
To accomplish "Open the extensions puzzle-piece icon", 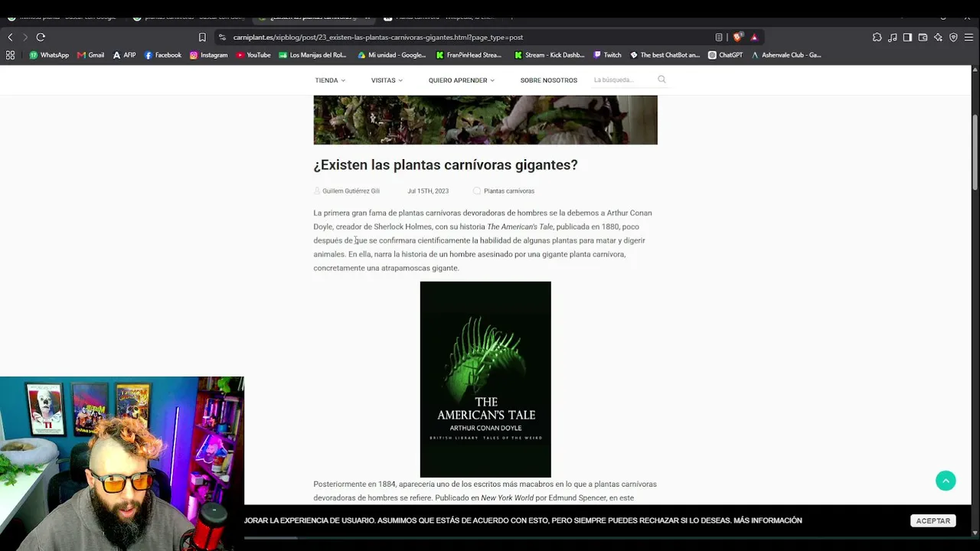I will [x=877, y=37].
